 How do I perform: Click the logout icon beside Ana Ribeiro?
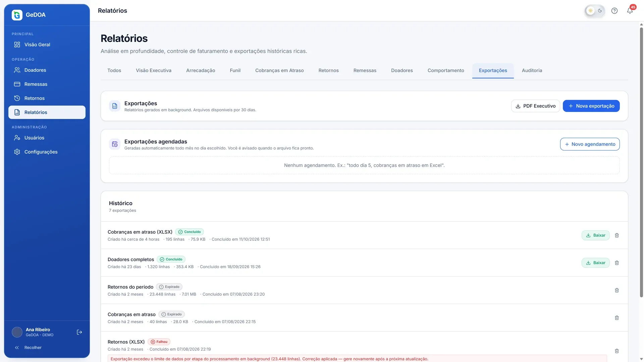pos(79,332)
